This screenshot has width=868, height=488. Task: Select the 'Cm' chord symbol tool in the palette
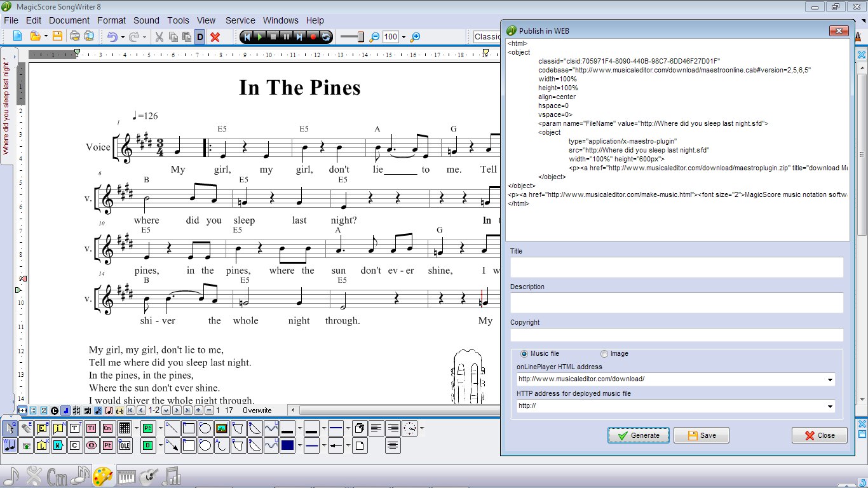[x=107, y=428]
